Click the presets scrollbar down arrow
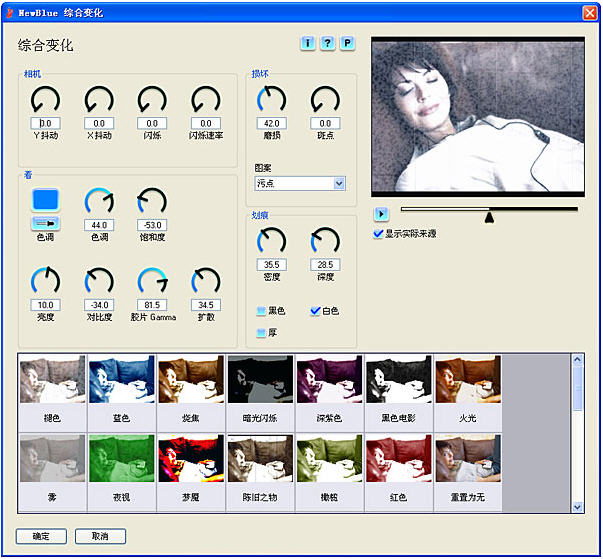The image size is (603, 559). (x=577, y=507)
